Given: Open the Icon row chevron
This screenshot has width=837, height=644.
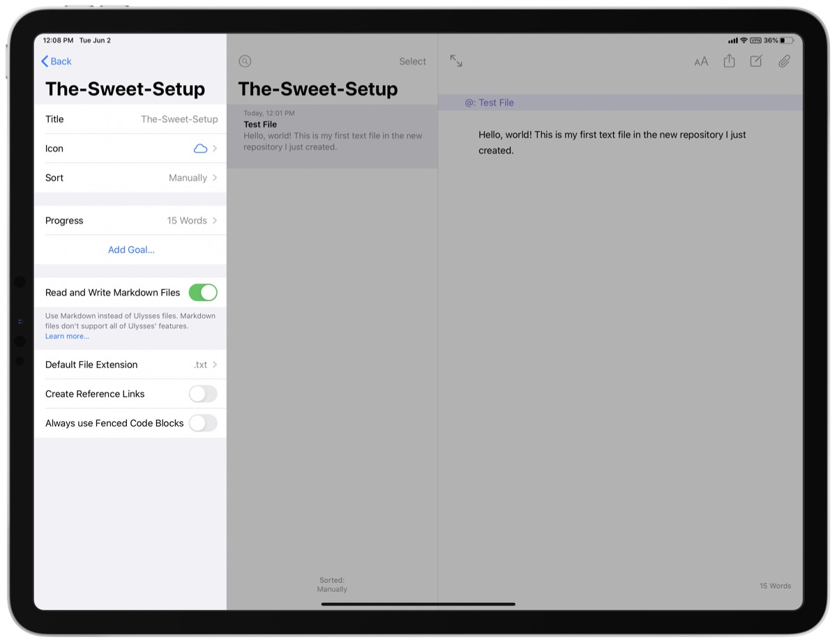Looking at the screenshot, I should [x=215, y=148].
